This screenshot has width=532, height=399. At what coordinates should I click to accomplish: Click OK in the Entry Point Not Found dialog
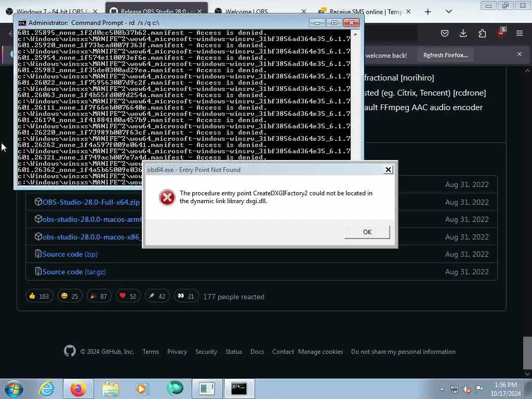coord(367,232)
